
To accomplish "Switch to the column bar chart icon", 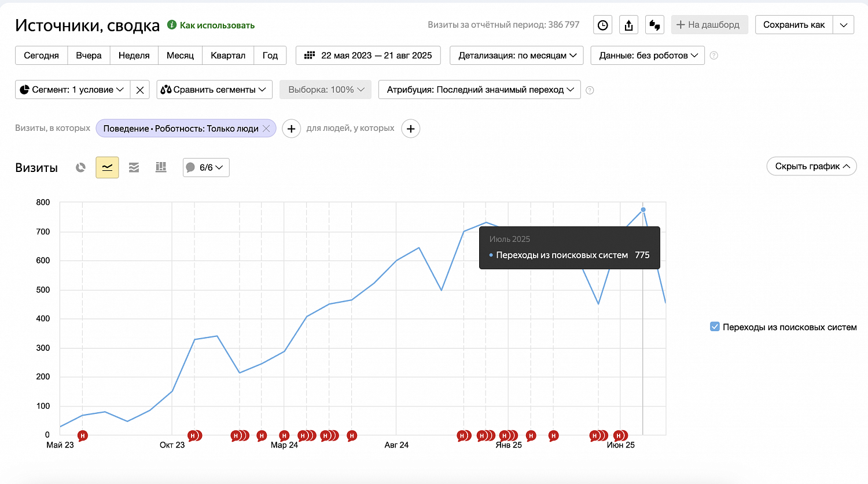I will coord(161,167).
